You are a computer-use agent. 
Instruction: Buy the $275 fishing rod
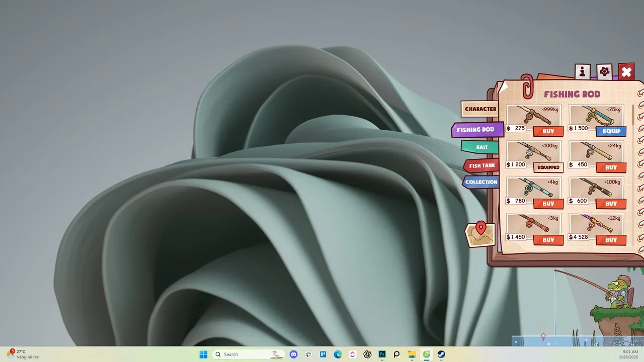548,131
